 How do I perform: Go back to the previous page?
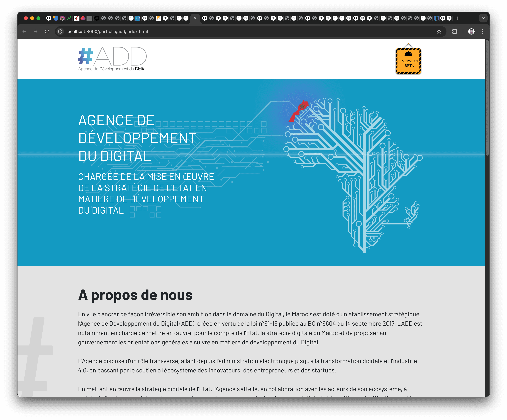24,32
